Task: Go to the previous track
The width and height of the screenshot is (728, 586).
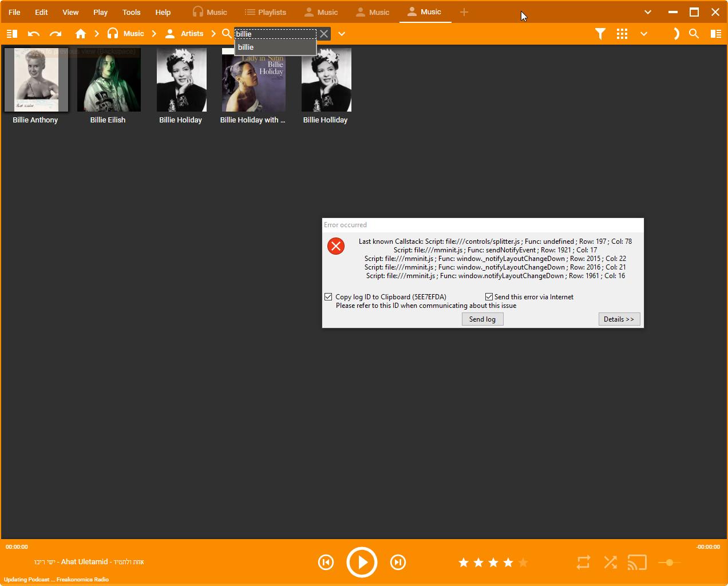Action: [326, 563]
